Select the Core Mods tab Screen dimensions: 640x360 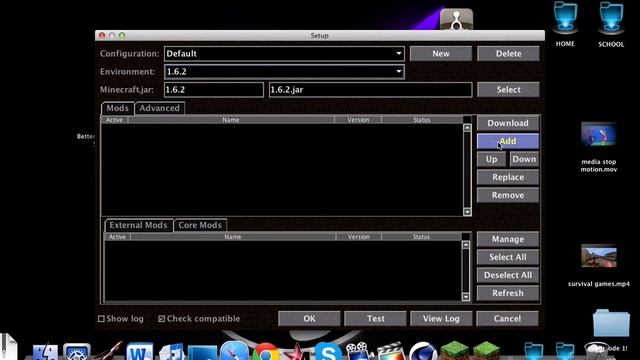click(x=200, y=225)
